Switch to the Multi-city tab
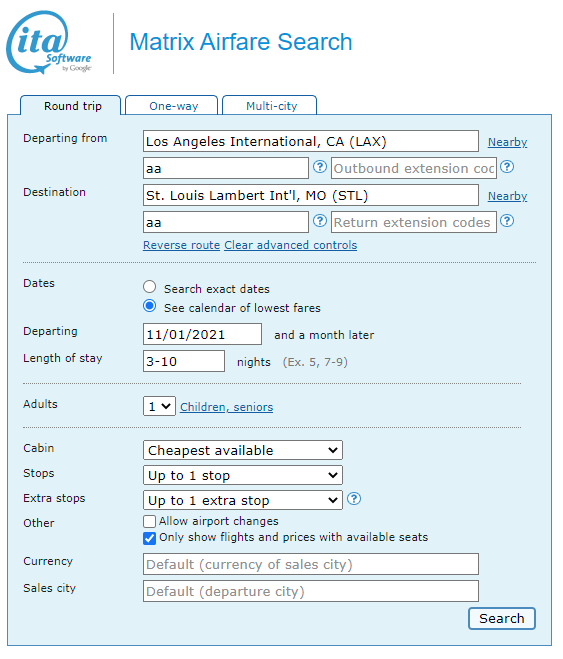Screen dimensions: 563x659 click(x=270, y=105)
